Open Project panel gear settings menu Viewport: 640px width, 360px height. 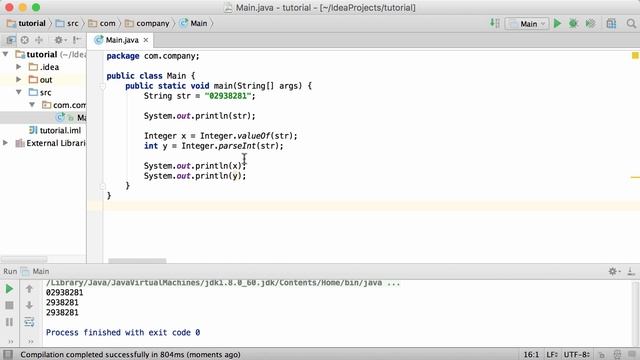tap(60, 40)
